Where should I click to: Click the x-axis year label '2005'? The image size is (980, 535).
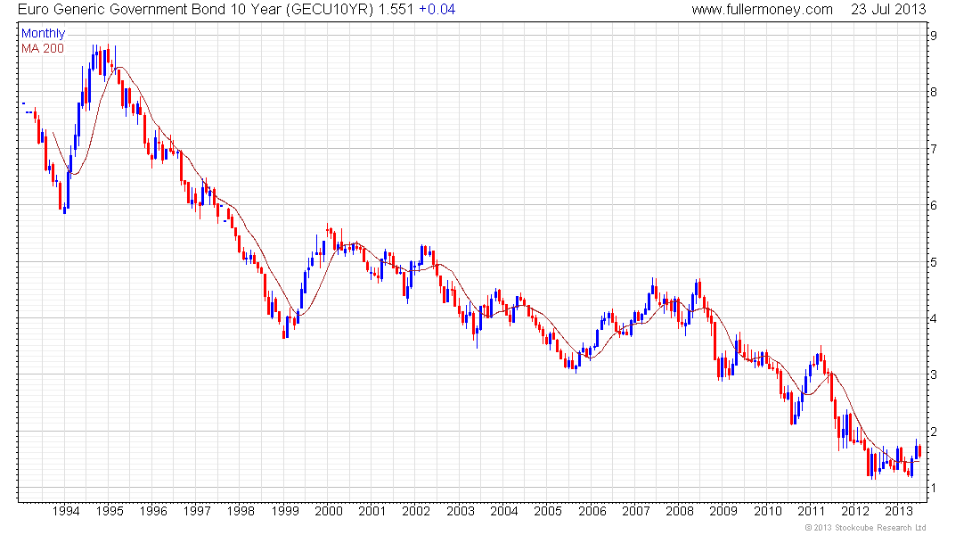(548, 511)
